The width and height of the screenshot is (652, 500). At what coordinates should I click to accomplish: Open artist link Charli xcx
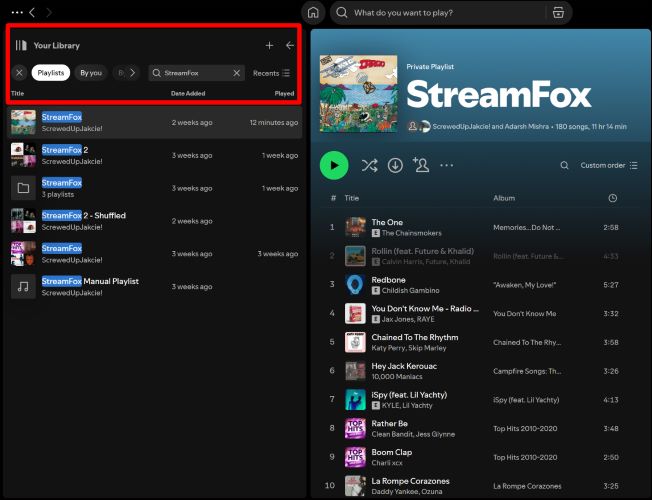pos(387,463)
